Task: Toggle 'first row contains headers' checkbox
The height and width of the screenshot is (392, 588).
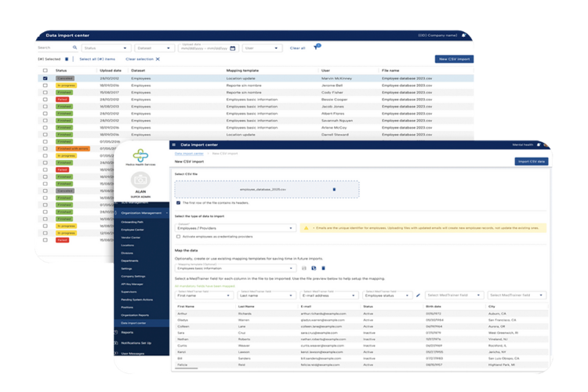Action: coord(179,202)
